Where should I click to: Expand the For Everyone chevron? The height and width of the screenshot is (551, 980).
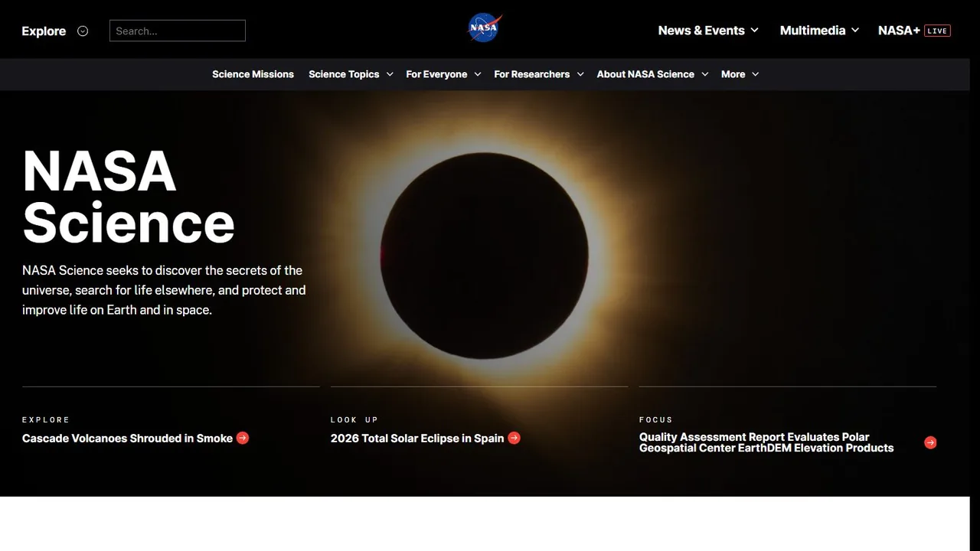tap(477, 74)
